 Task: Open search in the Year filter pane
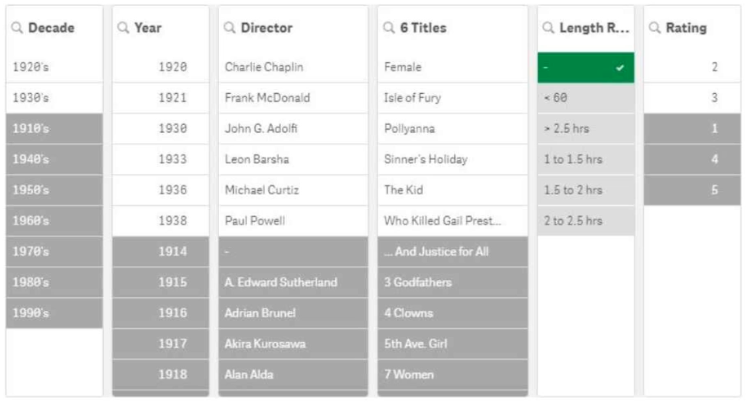pos(123,28)
